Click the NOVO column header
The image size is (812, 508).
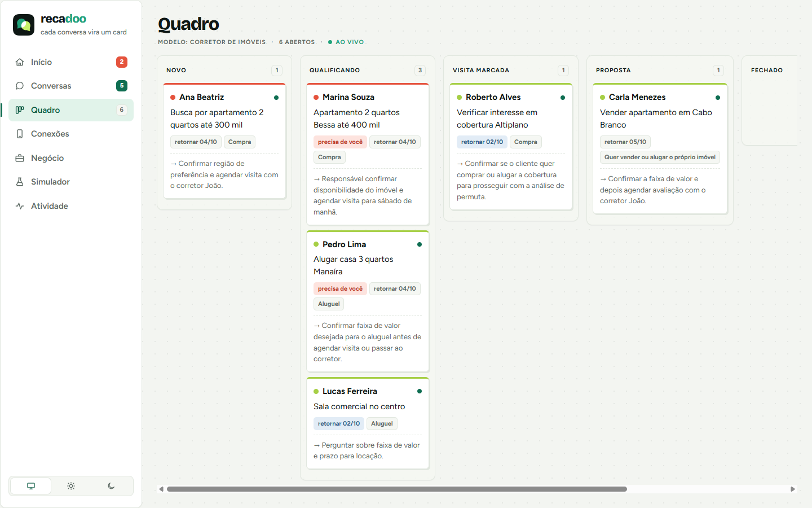(176, 71)
